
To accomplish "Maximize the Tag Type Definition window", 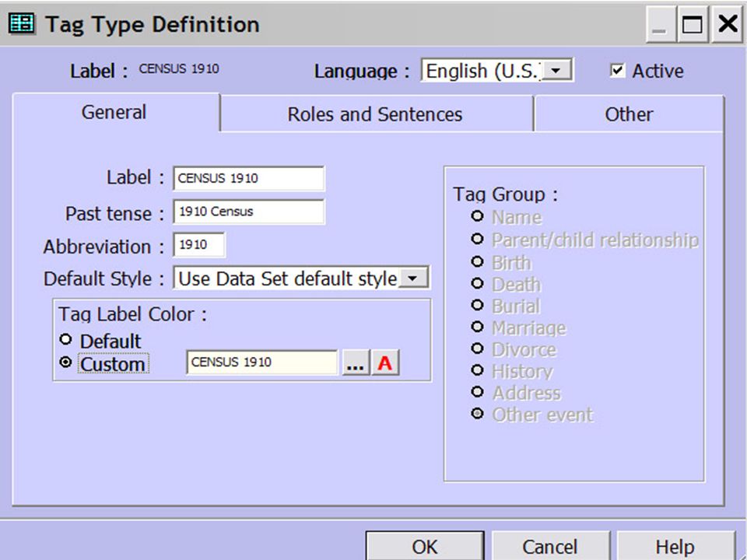I will coord(693,24).
